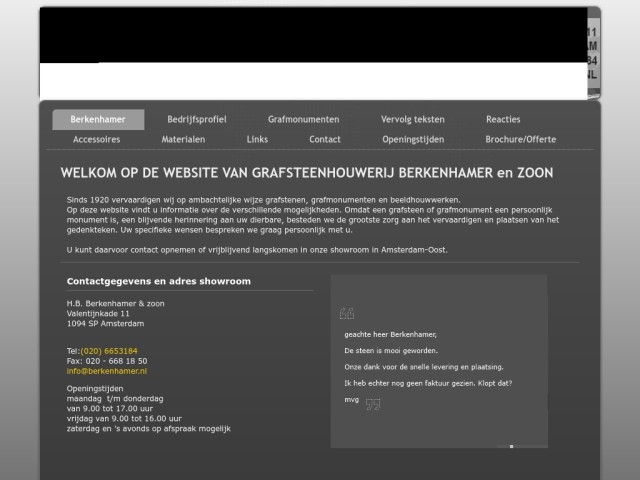Open the Links page

point(257,139)
